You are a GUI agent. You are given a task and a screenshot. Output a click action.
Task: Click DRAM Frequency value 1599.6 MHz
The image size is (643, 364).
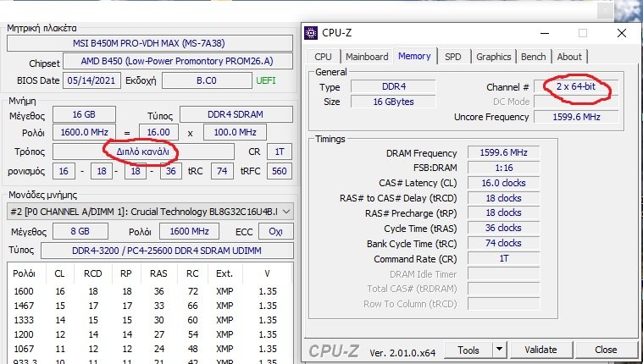point(503,152)
